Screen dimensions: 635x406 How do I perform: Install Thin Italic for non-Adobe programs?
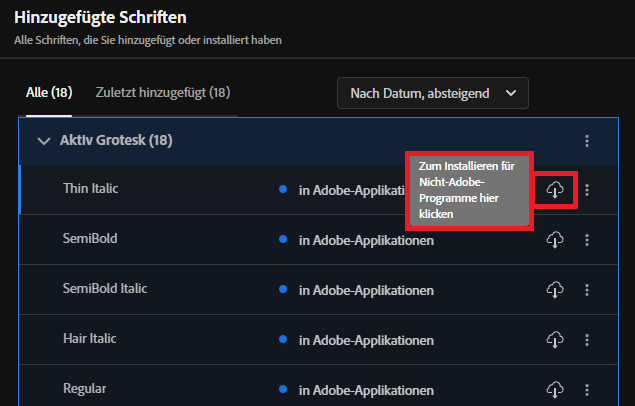pyautogui.click(x=555, y=190)
